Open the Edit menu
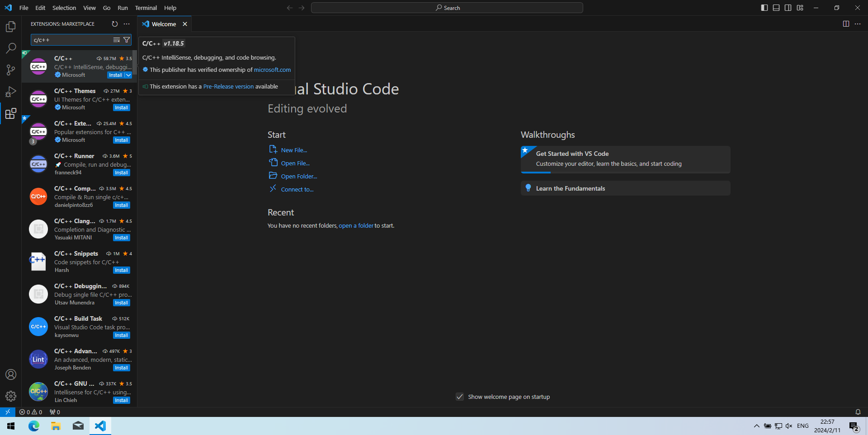Viewport: 868px width, 435px height. 40,8
